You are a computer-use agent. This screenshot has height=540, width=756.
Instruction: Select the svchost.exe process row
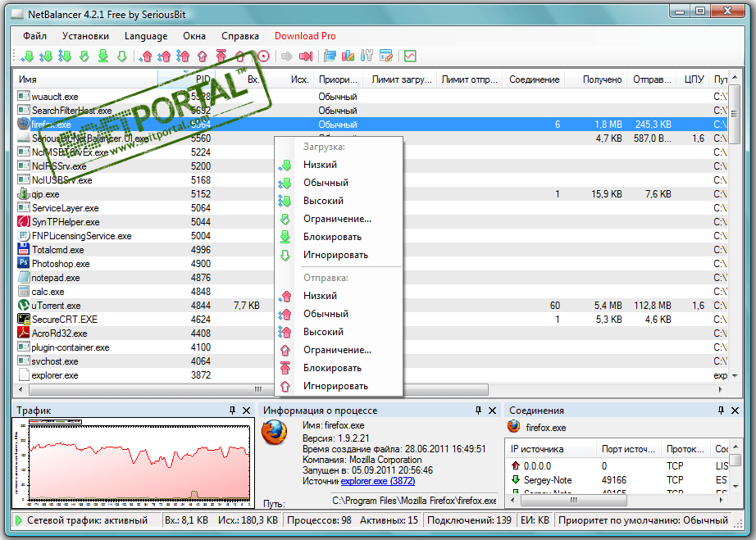point(371,361)
